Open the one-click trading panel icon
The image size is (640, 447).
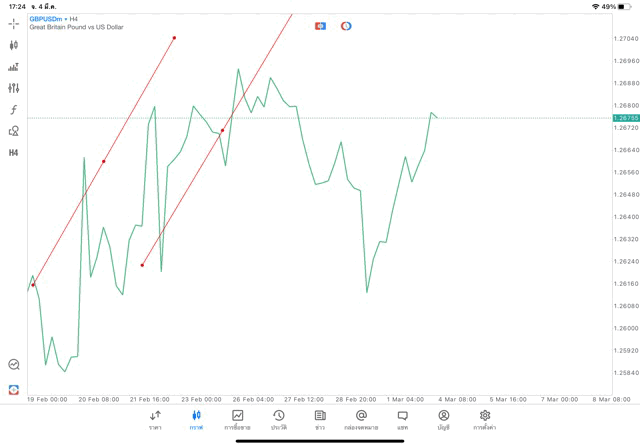pos(320,26)
